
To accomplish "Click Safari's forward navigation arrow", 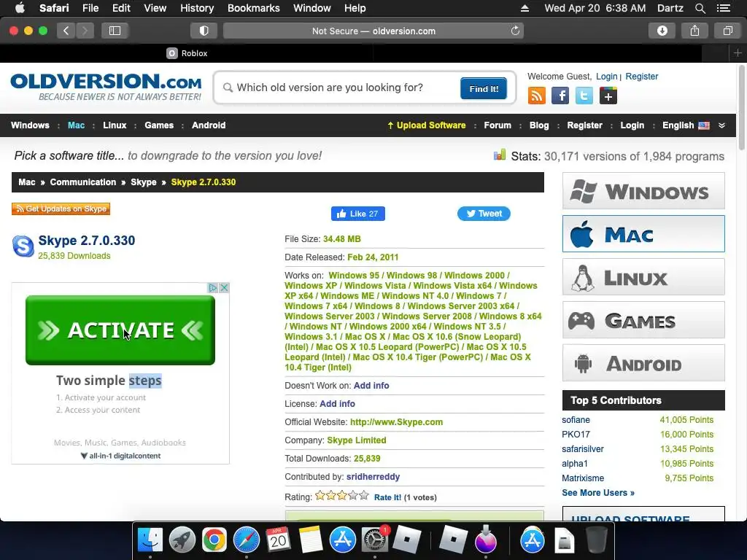I will coord(85,31).
